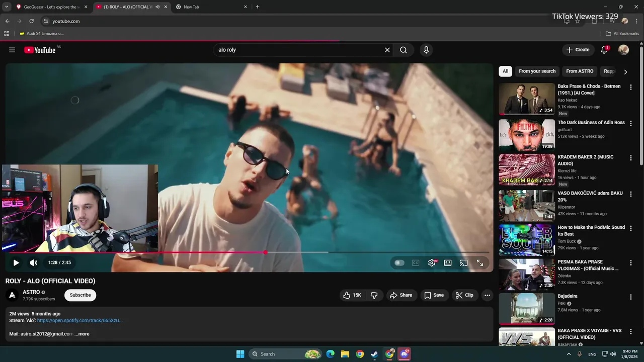Viewport: 644px width, 362px height.
Task: Expand the description with ...more
Action: coord(82,334)
